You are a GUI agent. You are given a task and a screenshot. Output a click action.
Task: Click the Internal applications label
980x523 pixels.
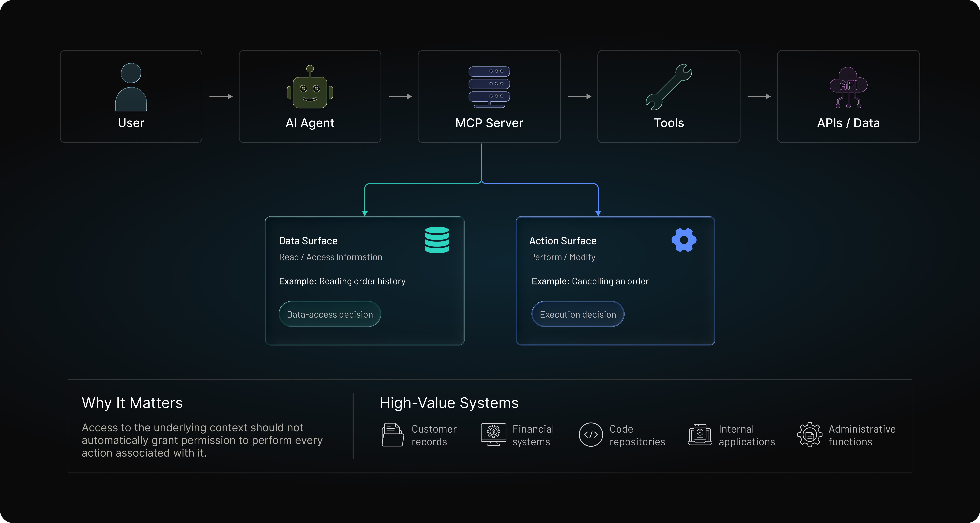[x=747, y=435]
